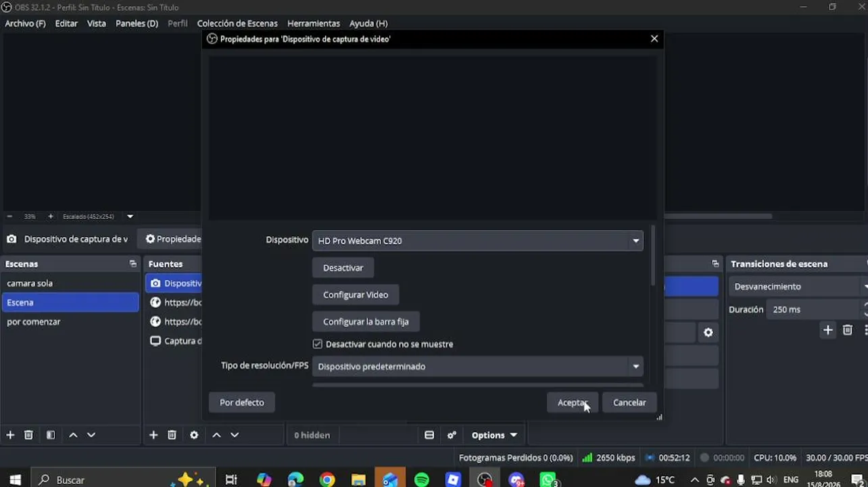Click the mixer layout toggle icon

(429, 435)
